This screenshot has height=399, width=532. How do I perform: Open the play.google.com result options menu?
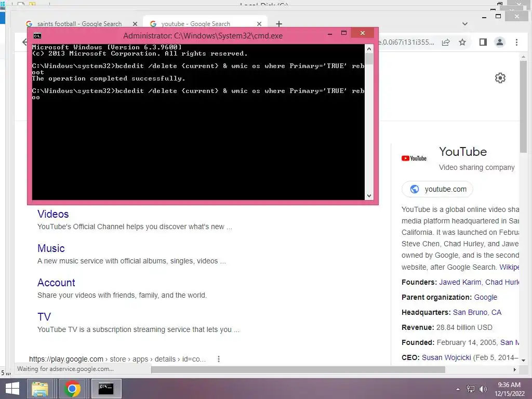coord(219,359)
